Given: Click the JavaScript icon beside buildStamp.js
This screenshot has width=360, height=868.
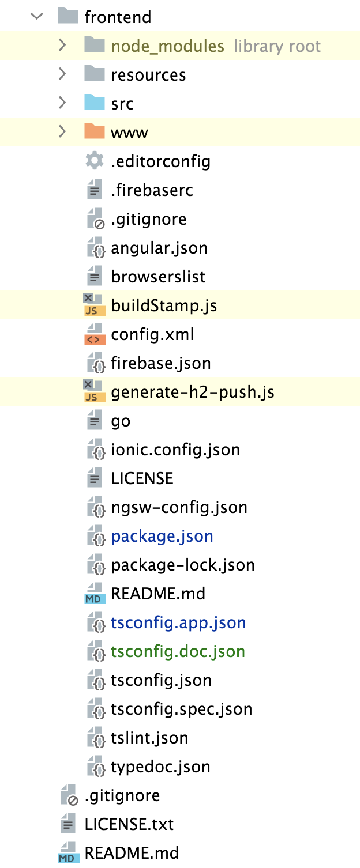Looking at the screenshot, I should pyautogui.click(x=93, y=305).
